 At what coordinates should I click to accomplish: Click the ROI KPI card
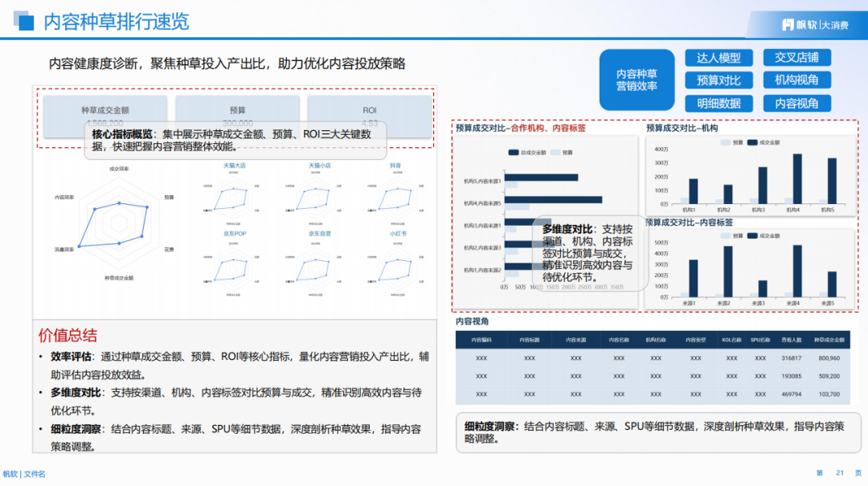(x=370, y=111)
